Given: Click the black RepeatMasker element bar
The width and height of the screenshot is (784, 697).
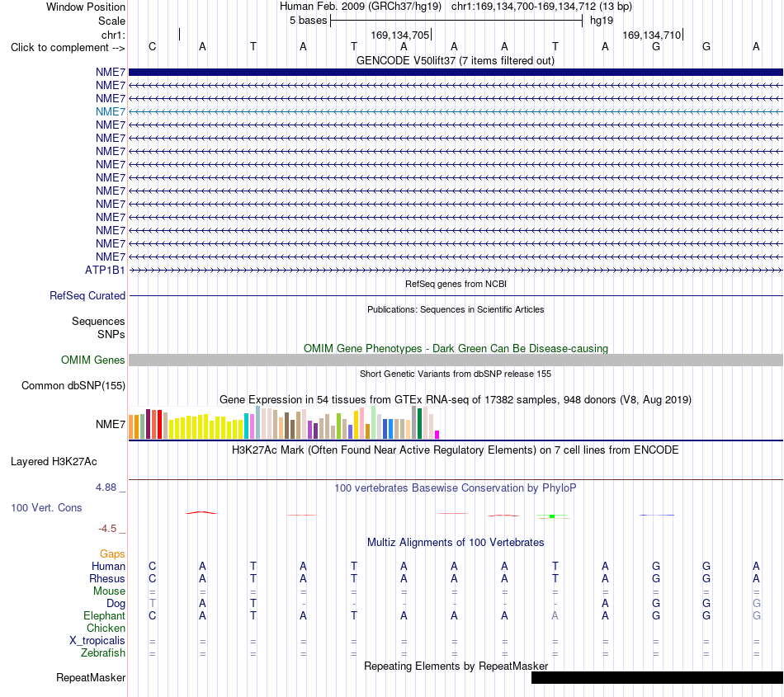Looking at the screenshot, I should [x=657, y=677].
